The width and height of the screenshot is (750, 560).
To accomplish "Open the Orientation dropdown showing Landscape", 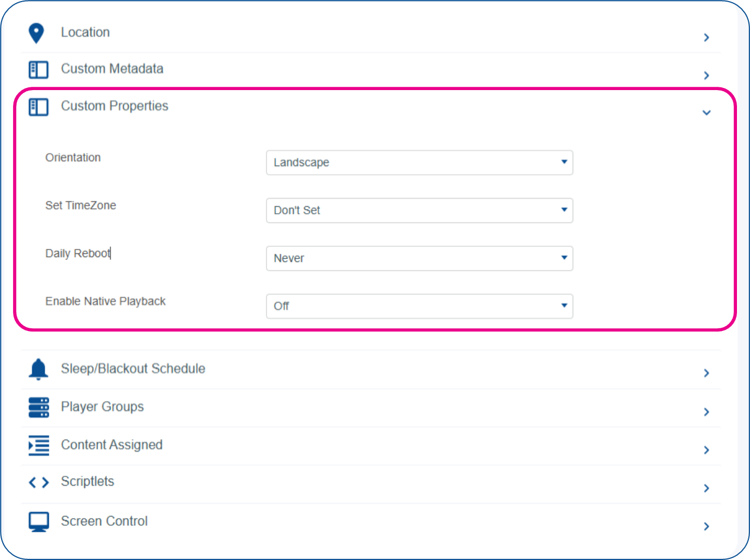I will 420,163.
